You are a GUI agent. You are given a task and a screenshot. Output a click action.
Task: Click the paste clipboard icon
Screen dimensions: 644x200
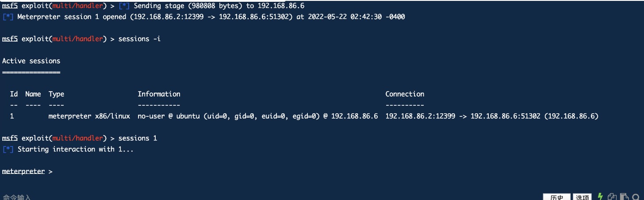624,197
